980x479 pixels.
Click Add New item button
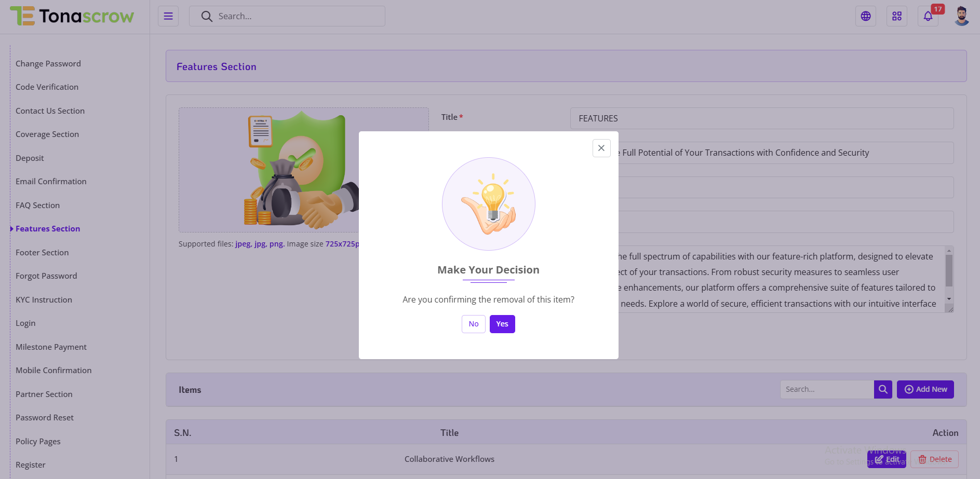pos(925,389)
